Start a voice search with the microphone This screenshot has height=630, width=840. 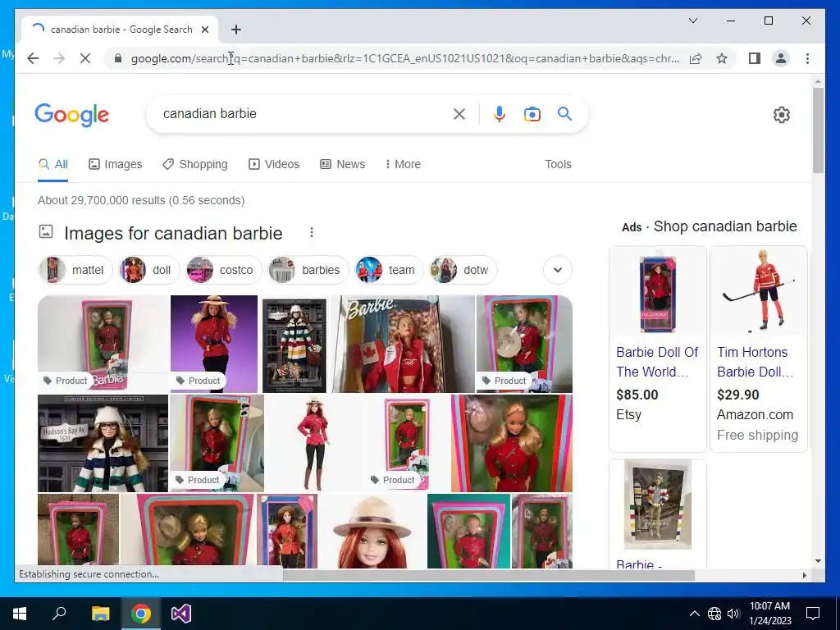(x=500, y=113)
